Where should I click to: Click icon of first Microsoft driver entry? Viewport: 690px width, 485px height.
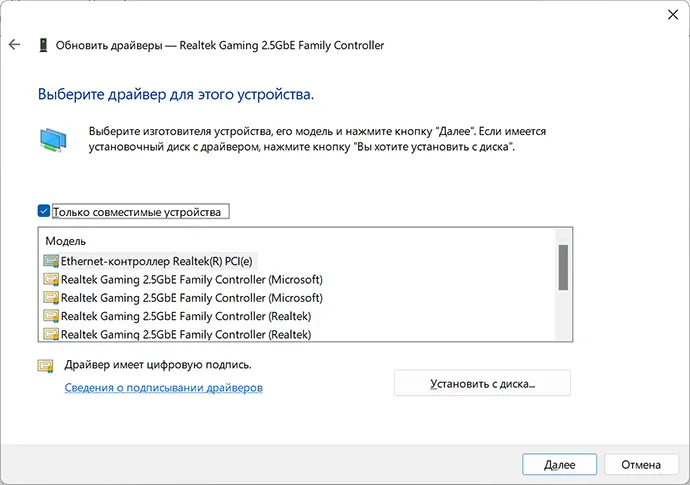(x=51, y=279)
